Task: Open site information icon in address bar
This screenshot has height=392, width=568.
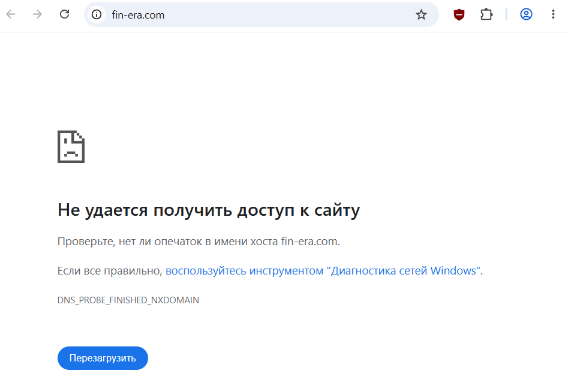Action: 97,15
